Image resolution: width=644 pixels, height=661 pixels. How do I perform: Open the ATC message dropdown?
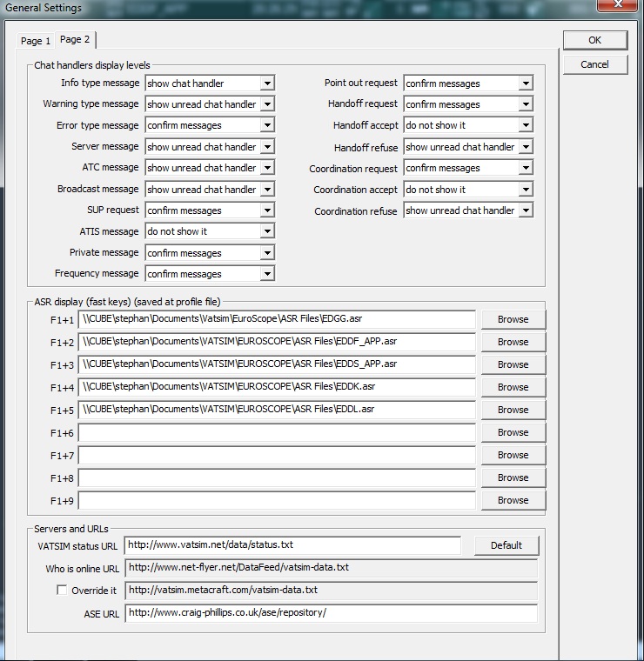(210, 168)
